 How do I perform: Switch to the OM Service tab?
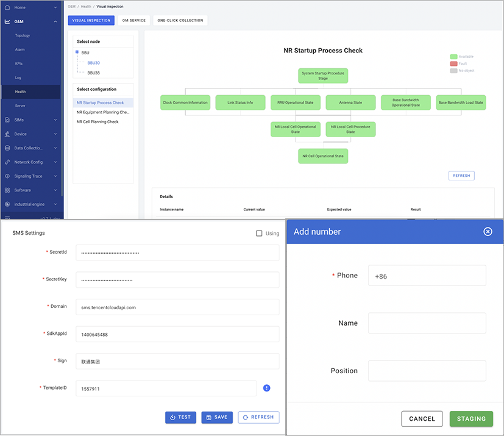point(134,20)
